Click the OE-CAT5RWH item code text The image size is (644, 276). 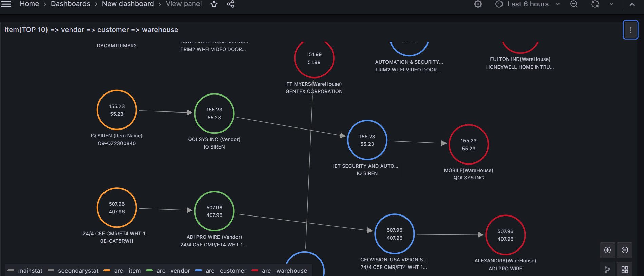[117, 241]
